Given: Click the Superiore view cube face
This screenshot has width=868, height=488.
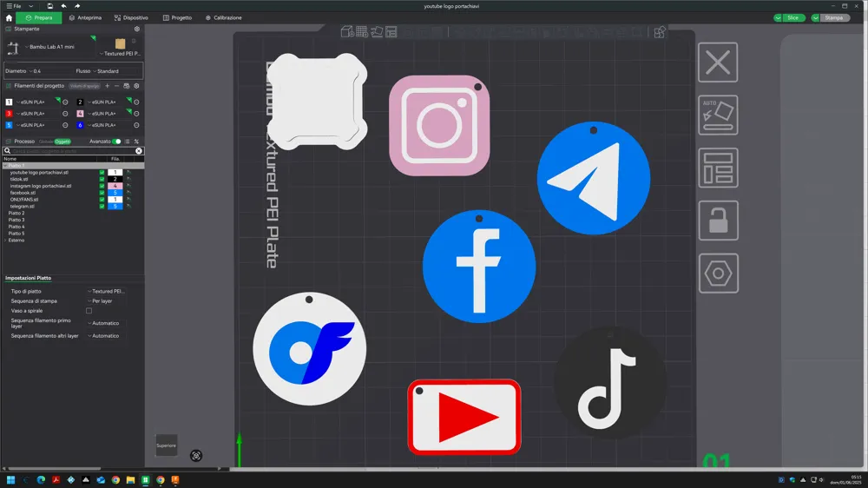Looking at the screenshot, I should click(x=166, y=445).
